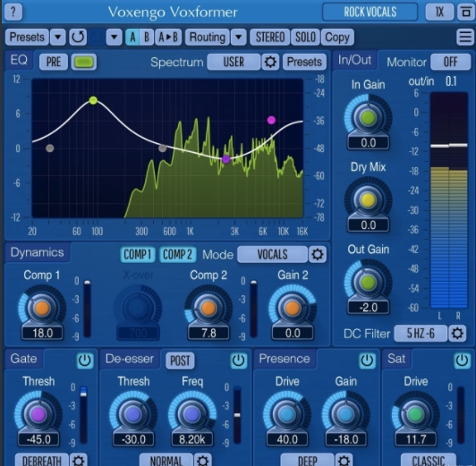This screenshot has width=476, height=466.
Task: Expand the dropdown arrow beside the undo button
Action: pos(115,37)
